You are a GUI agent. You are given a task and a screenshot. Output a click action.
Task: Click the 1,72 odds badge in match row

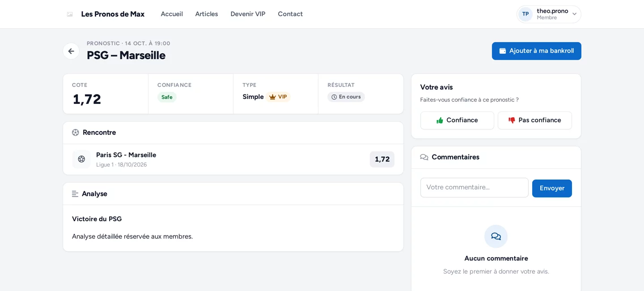pyautogui.click(x=382, y=159)
